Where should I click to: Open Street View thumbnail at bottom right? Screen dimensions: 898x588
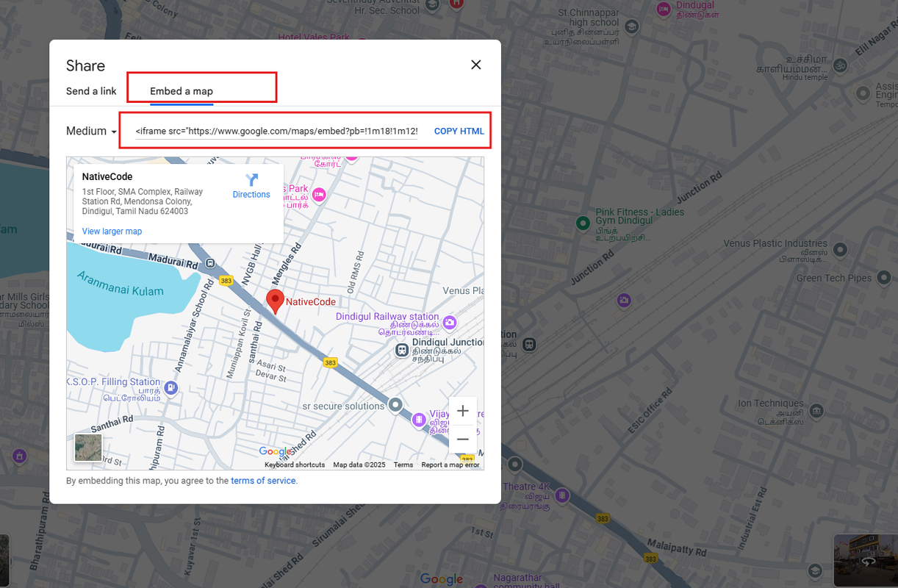coord(866,559)
